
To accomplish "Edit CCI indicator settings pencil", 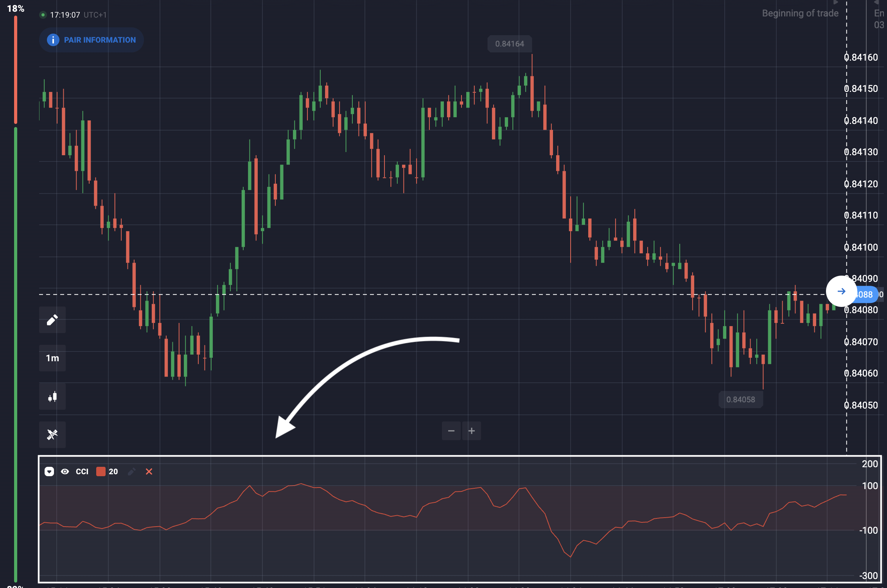I will coord(132,471).
